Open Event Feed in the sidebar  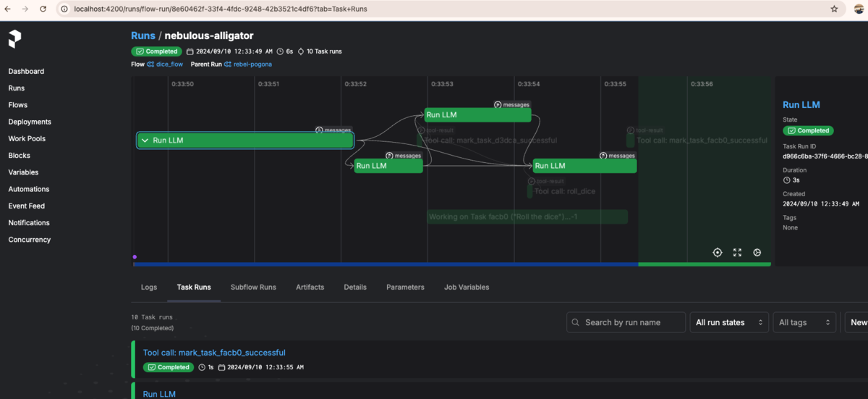click(x=27, y=206)
